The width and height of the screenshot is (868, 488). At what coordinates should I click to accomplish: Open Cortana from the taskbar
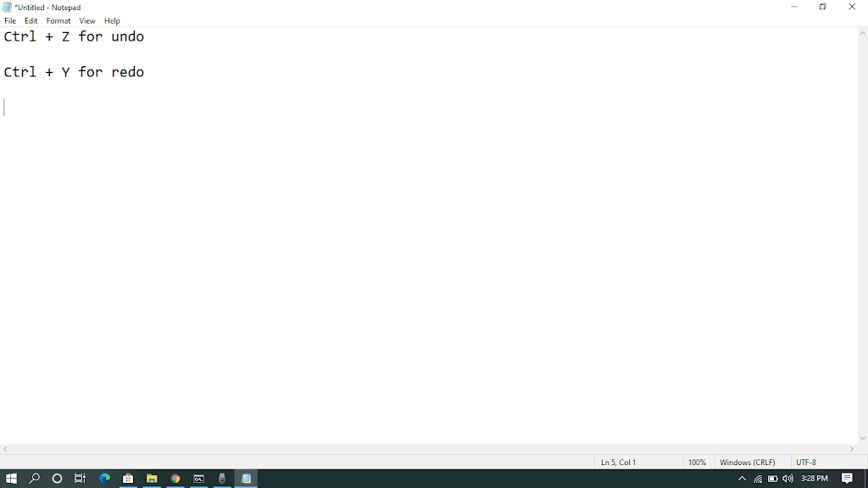tap(58, 479)
